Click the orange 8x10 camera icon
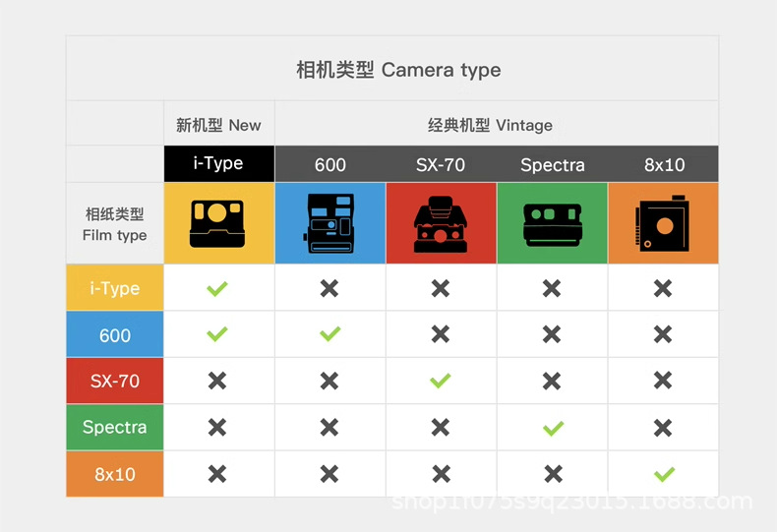The width and height of the screenshot is (777, 532). (x=663, y=223)
